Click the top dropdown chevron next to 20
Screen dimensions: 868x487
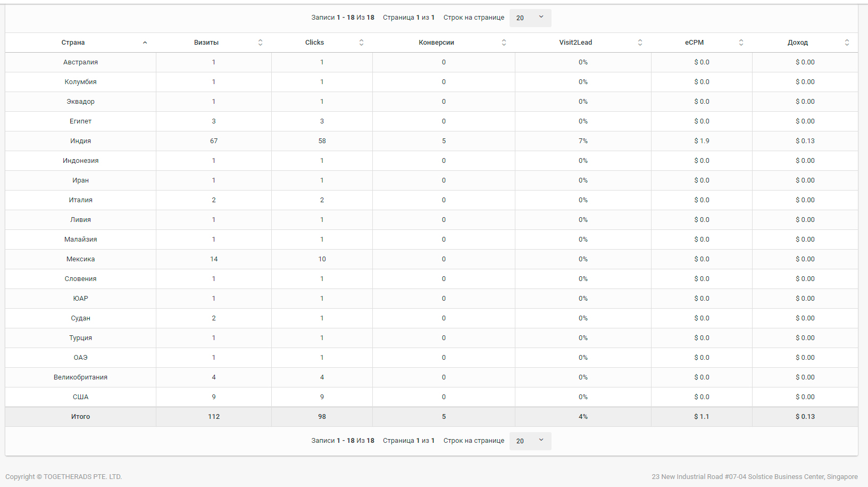tap(541, 17)
